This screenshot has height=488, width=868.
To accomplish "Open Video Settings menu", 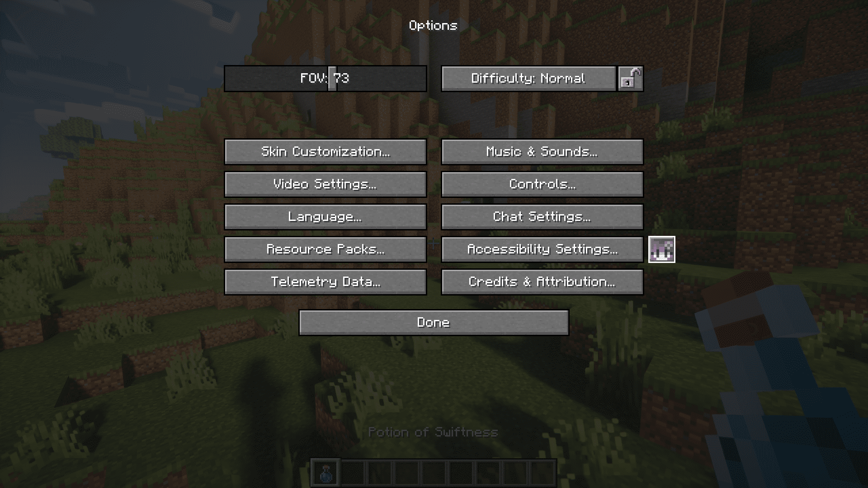I will (x=325, y=183).
